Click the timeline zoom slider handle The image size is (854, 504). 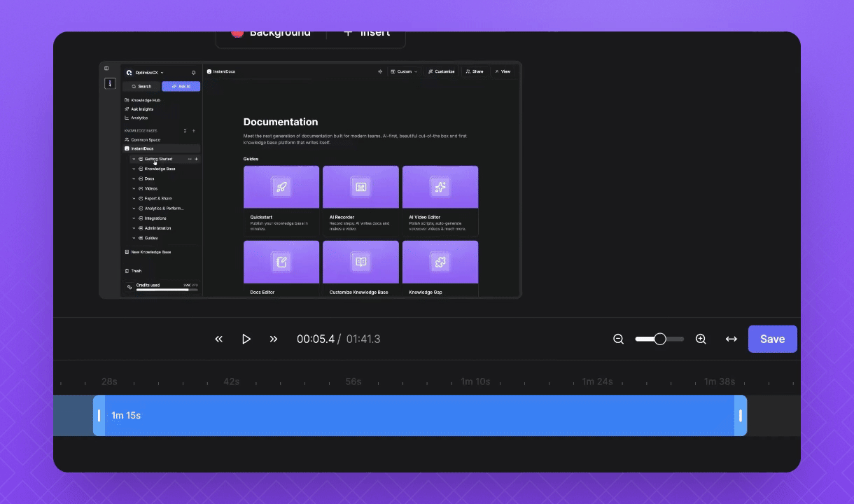click(659, 339)
